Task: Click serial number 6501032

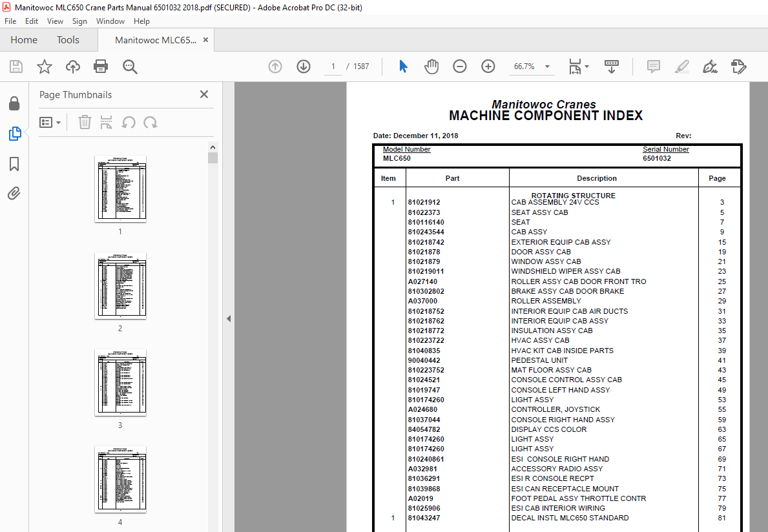Action: coord(657,158)
